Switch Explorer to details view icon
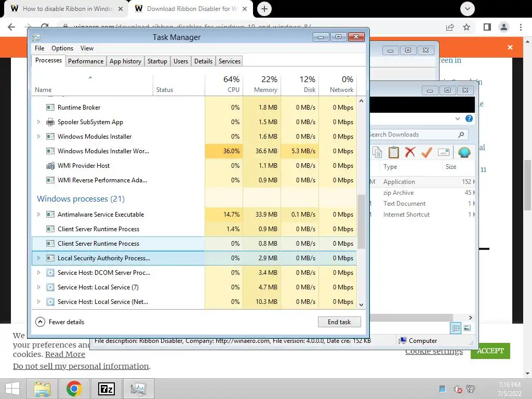The width and height of the screenshot is (532, 399). click(456, 328)
